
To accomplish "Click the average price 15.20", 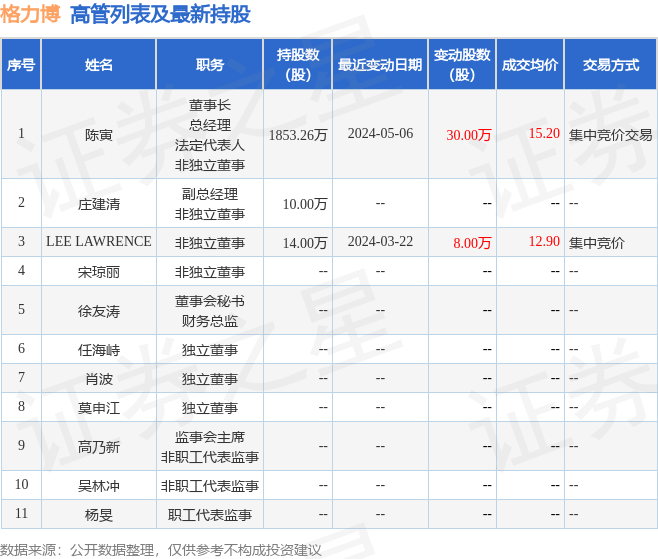I will click(x=544, y=133).
